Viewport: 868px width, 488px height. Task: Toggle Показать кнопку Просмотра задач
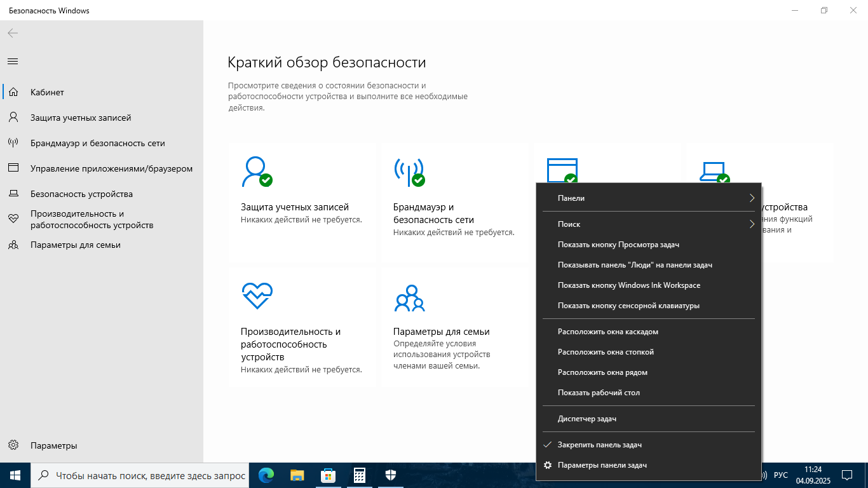(x=649, y=245)
